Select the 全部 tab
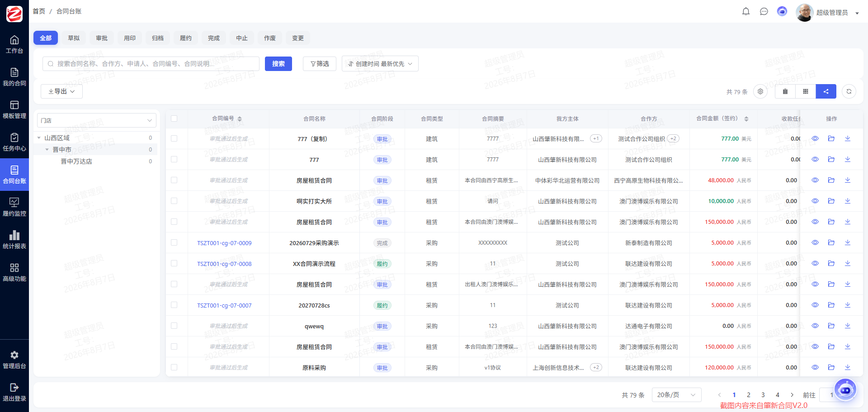This screenshot has height=412, width=868. pyautogui.click(x=46, y=38)
